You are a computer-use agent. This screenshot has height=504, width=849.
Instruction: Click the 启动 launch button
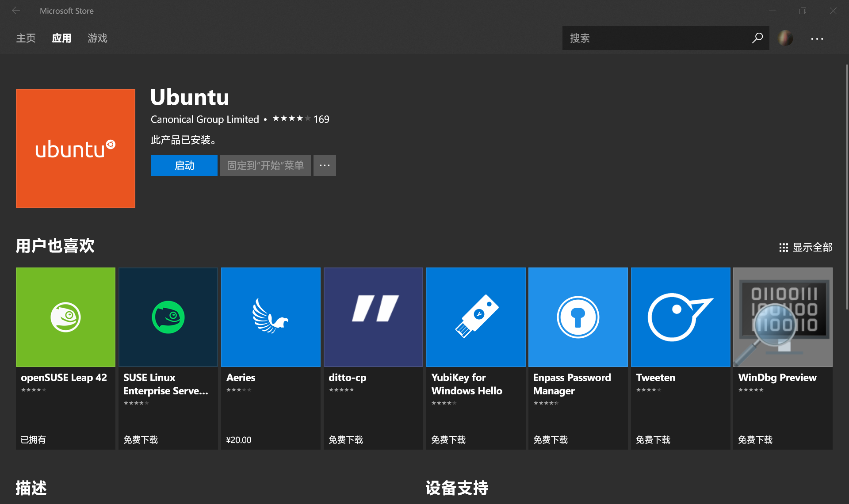pos(184,165)
